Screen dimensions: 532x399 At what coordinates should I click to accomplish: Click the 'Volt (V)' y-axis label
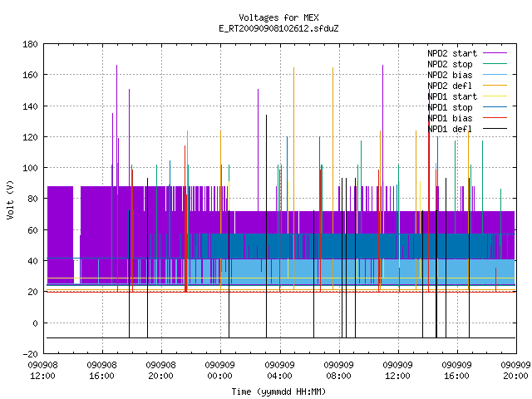click(11, 199)
